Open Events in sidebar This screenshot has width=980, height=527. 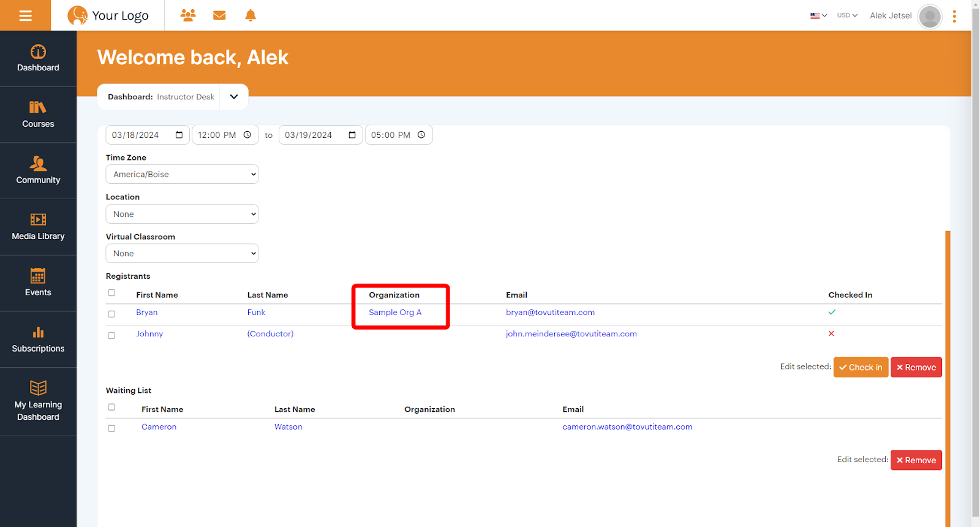[38, 284]
